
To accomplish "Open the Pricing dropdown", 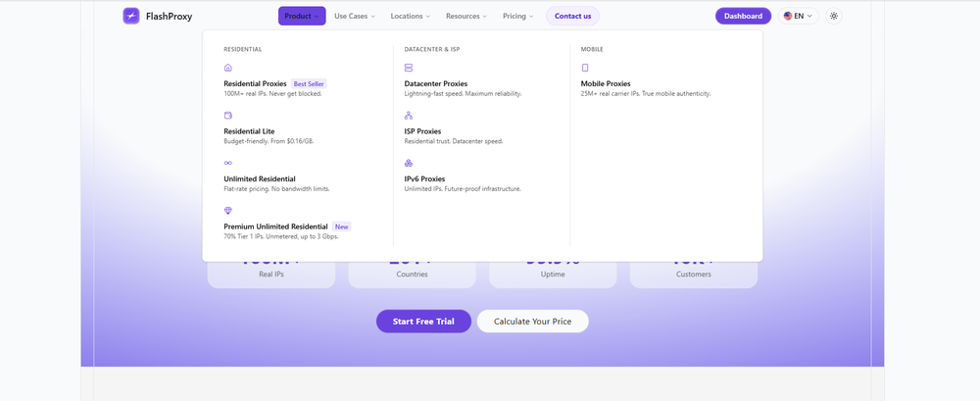I will [x=518, y=17].
